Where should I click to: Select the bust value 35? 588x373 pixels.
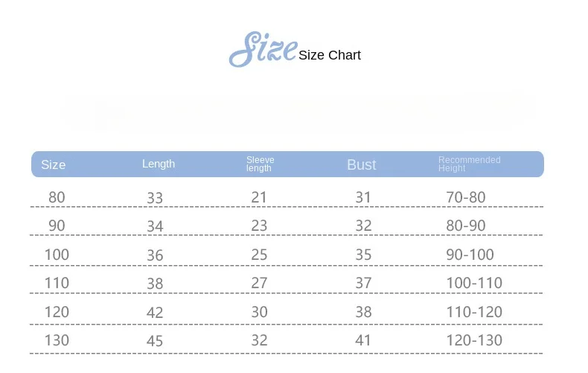click(363, 255)
